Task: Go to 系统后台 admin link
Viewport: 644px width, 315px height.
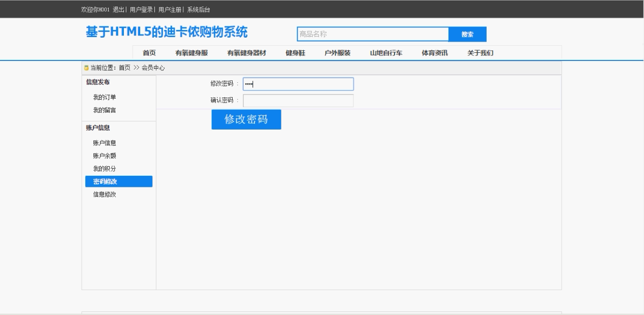Action: point(199,10)
